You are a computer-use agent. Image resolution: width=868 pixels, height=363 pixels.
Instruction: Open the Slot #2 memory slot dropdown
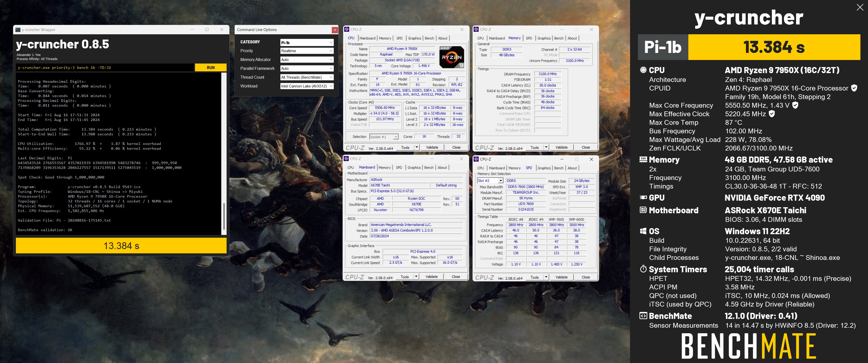(x=490, y=181)
